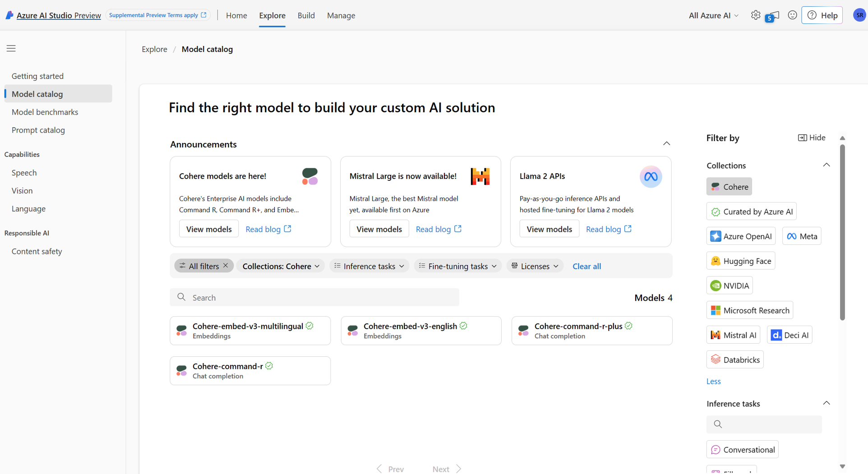View models for Mistral Large

[x=379, y=229]
